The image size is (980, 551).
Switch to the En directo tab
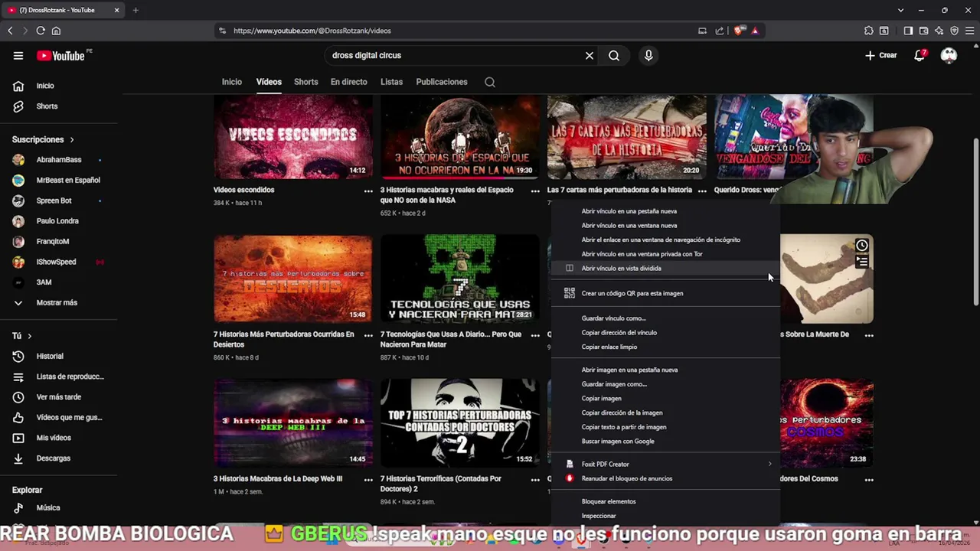click(348, 82)
